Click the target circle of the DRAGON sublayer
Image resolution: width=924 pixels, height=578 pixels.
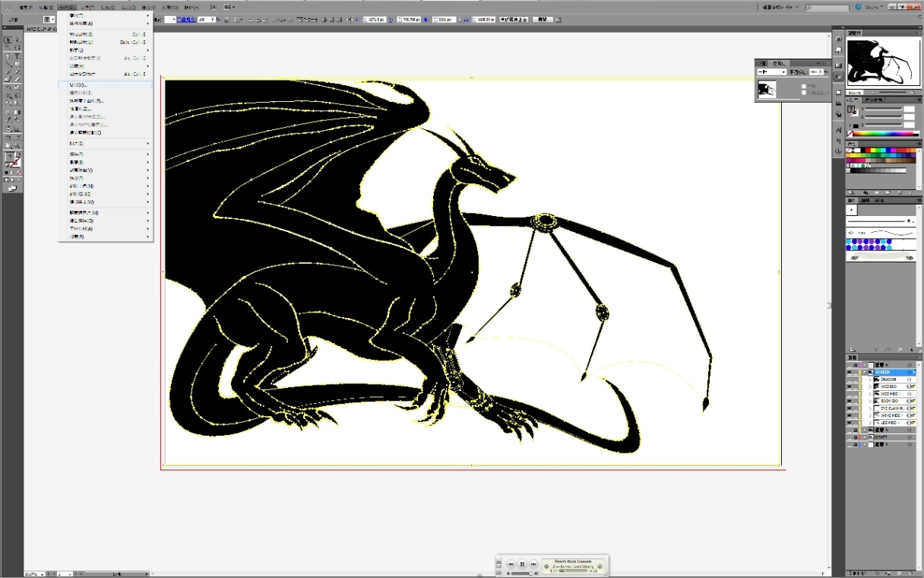pyautogui.click(x=909, y=380)
